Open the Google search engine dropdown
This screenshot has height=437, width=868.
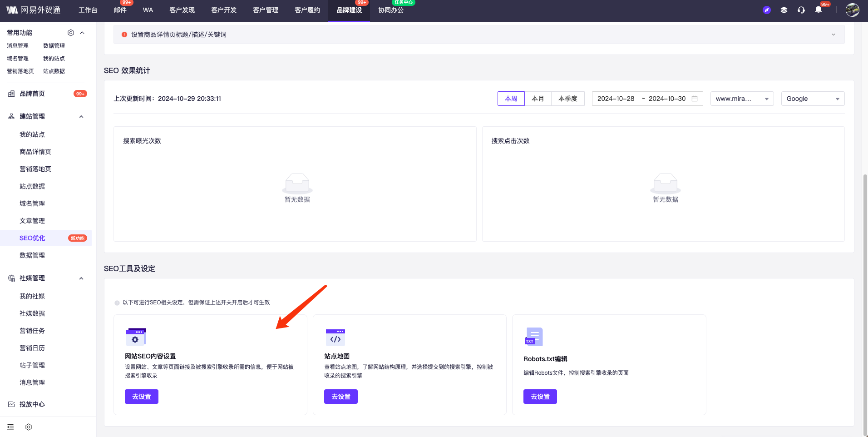(x=813, y=99)
